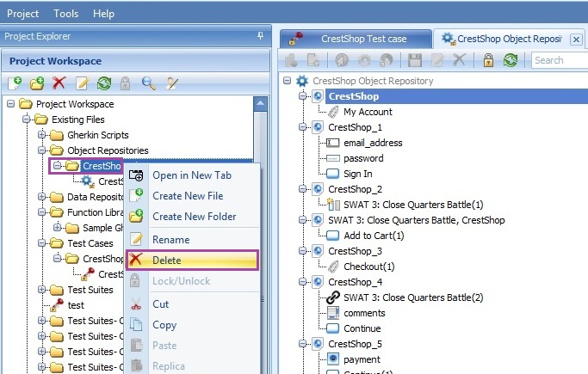The height and width of the screenshot is (374, 588).
Task: Select the CrestShop_5 node
Action: coord(355,344)
